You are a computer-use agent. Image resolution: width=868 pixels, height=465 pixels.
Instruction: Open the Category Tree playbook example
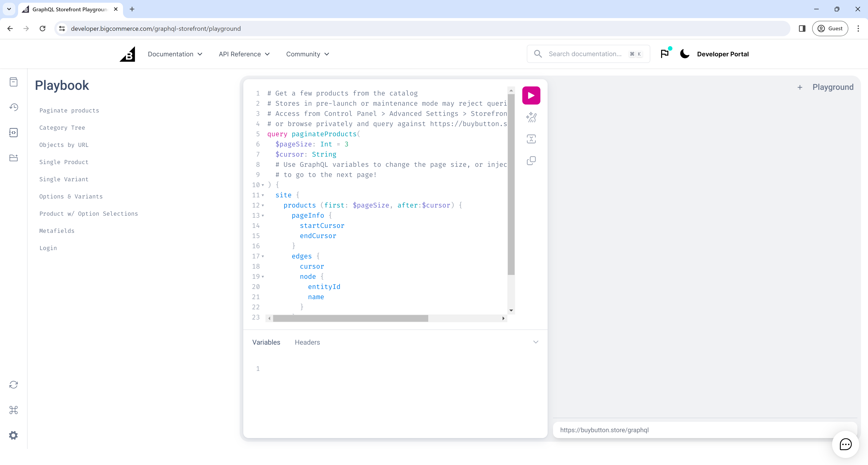click(62, 127)
